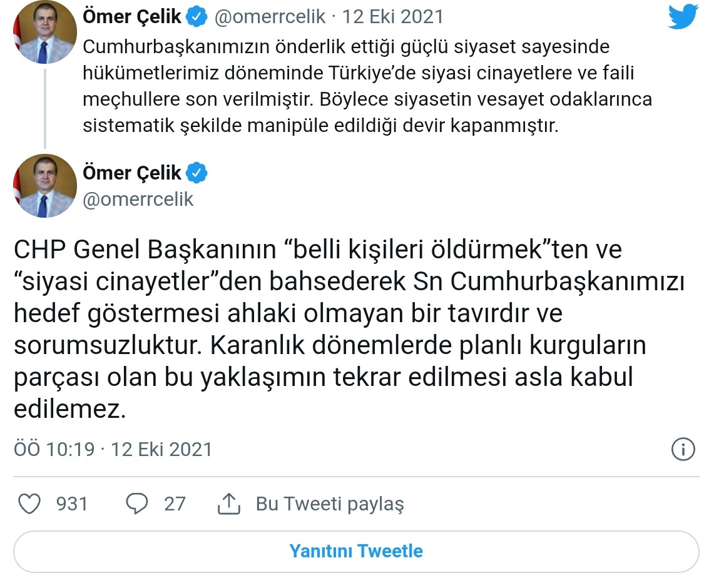704x588 pixels.
Task: Open tweet info via the circled i icon
Action: 685,449
